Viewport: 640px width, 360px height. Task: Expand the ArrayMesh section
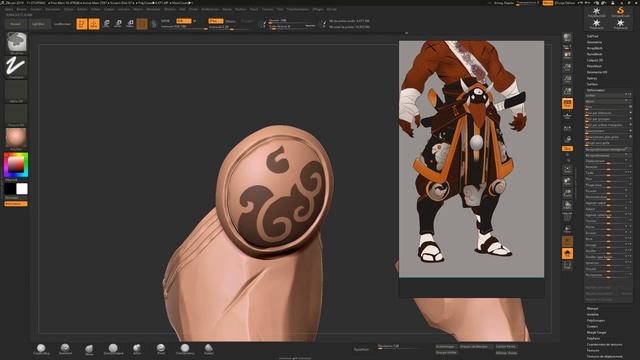[x=595, y=48]
